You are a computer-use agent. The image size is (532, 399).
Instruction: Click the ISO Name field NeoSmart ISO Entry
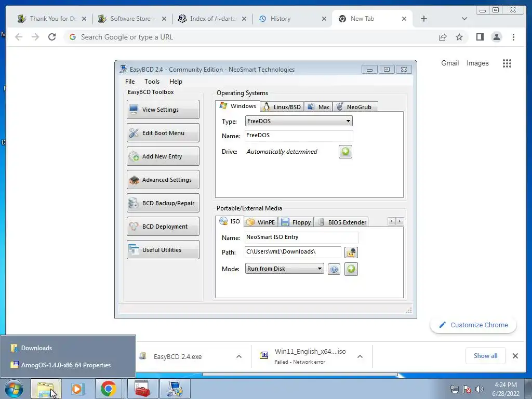302,237
